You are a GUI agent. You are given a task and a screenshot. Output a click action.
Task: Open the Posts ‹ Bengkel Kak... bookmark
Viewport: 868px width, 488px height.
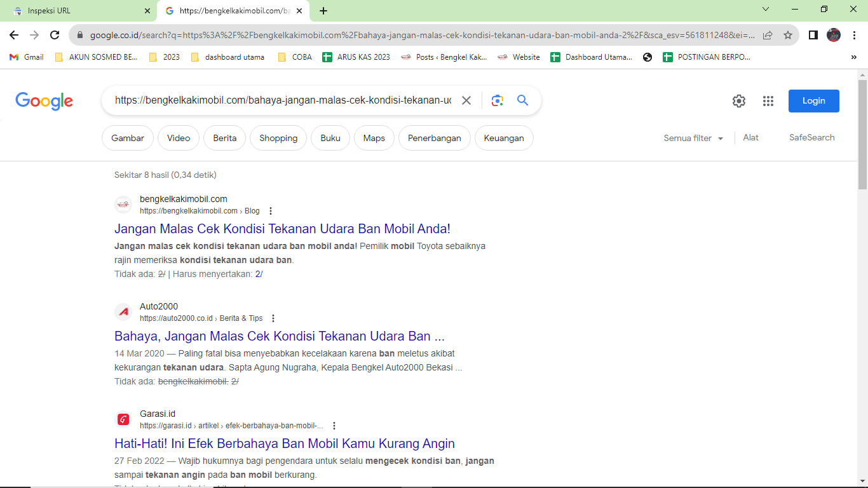pos(444,57)
